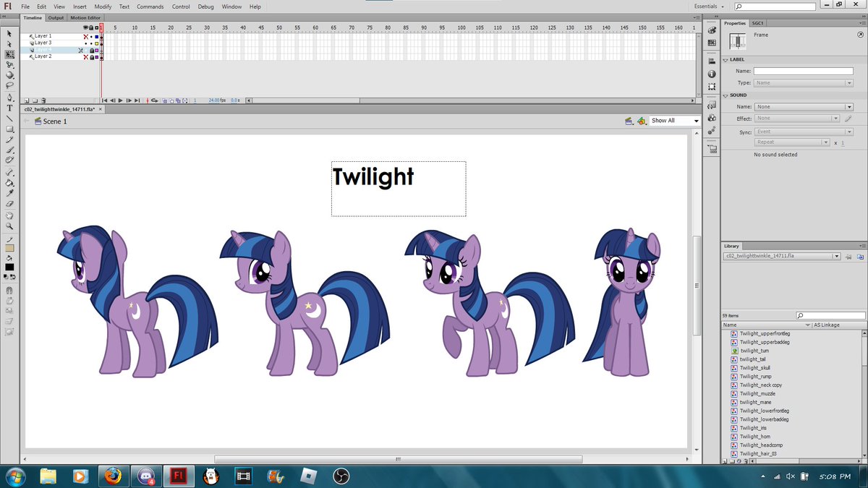Open the Label Type dropdown
Image resolution: width=868 pixels, height=488 pixels.
(x=804, y=83)
